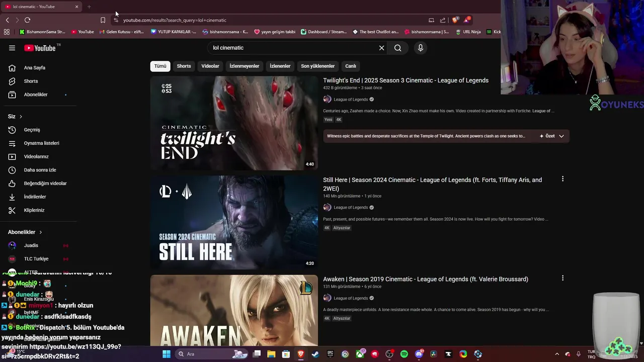Click the Brave Rewards triangle icon
The width and height of the screenshot is (644, 362).
click(467, 20)
